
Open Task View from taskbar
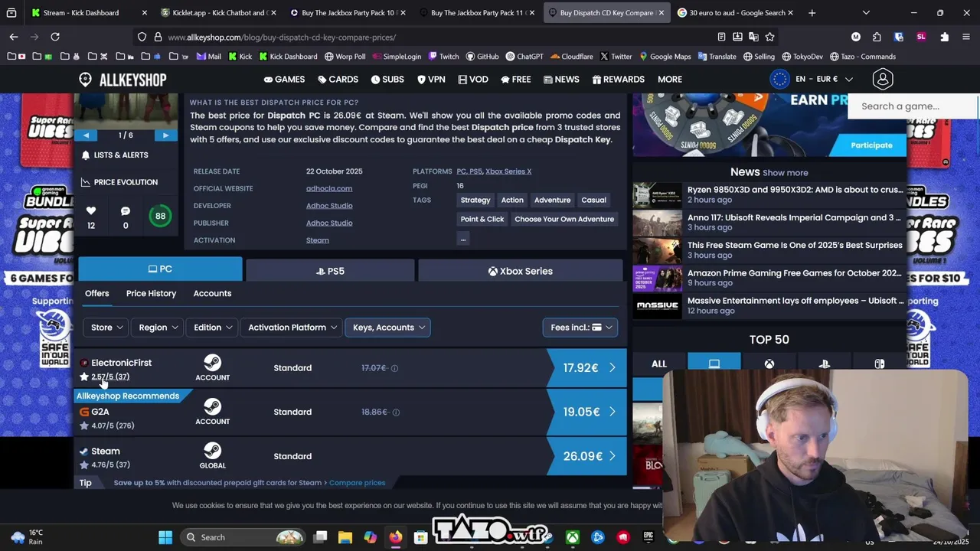(x=321, y=537)
